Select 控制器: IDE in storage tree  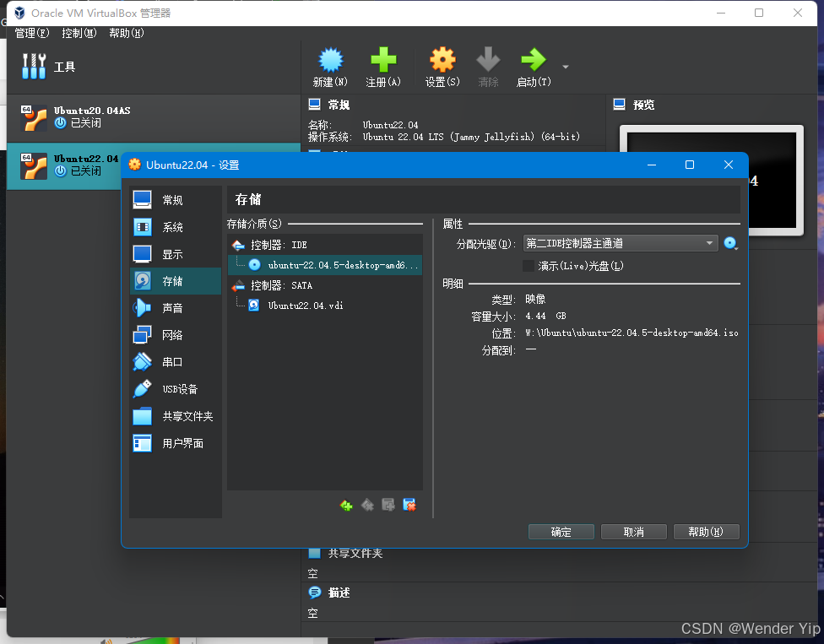[325, 245]
